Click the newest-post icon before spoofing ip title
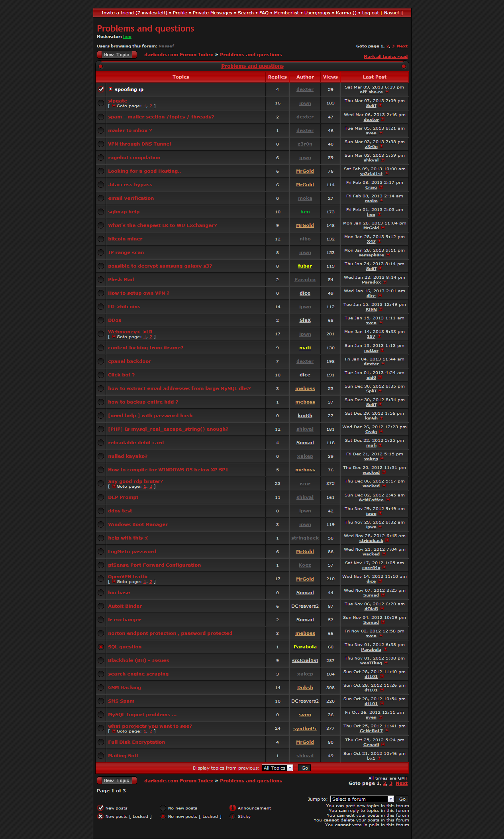The image size is (504, 839). (x=111, y=89)
